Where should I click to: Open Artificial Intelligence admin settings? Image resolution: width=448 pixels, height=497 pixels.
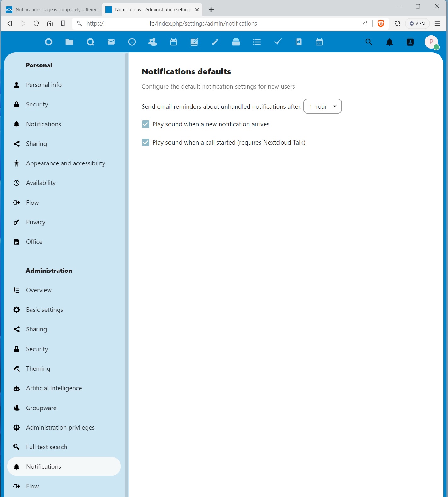point(54,388)
